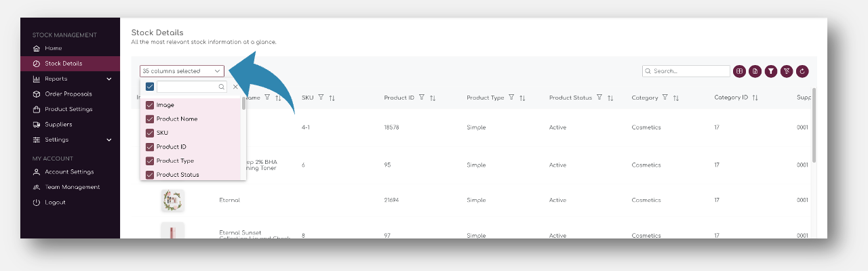Open the column layout icon button
The height and width of the screenshot is (271, 868).
coord(739,70)
